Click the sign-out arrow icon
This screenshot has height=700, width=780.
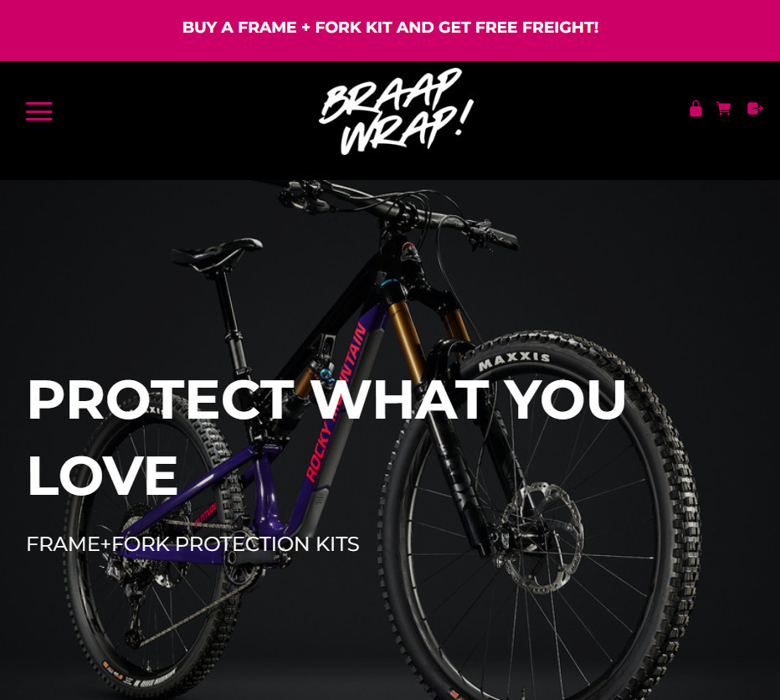pos(755,109)
